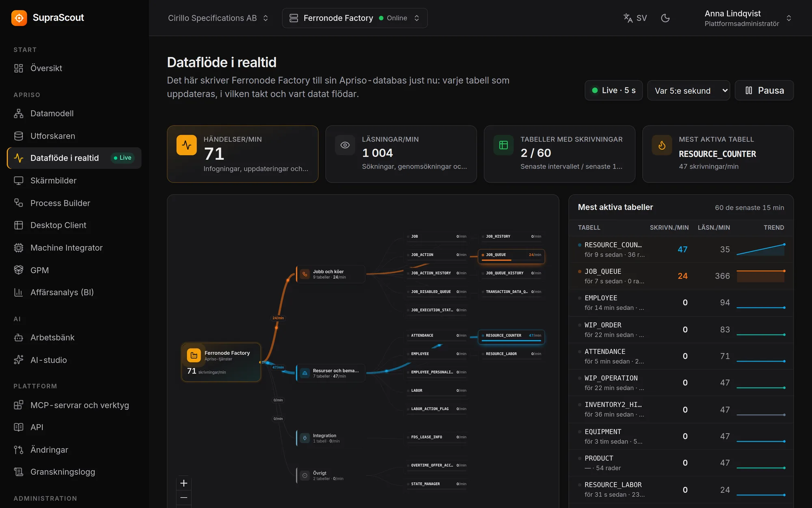Open Översikt from the sidebar
This screenshot has height=508, width=812.
[x=74, y=68]
